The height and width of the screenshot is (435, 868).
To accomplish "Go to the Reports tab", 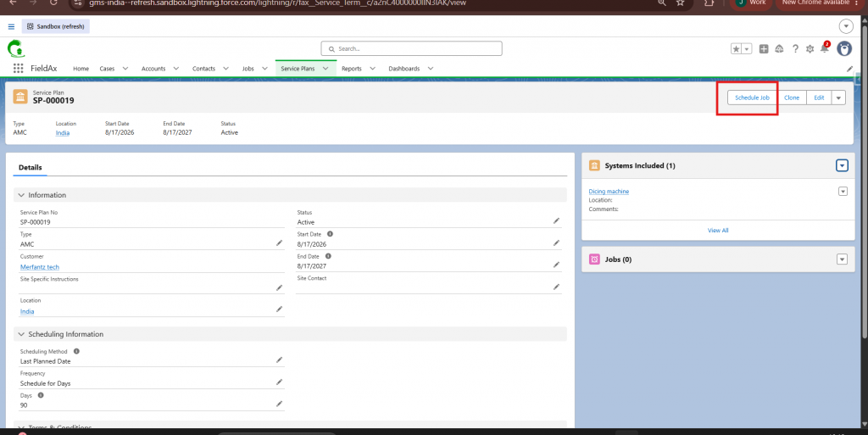I will (x=352, y=69).
